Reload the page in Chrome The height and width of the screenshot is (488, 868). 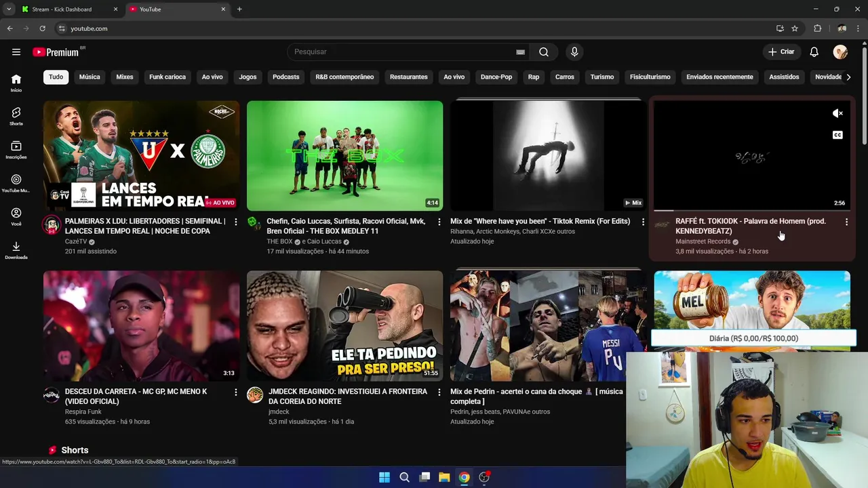click(42, 28)
